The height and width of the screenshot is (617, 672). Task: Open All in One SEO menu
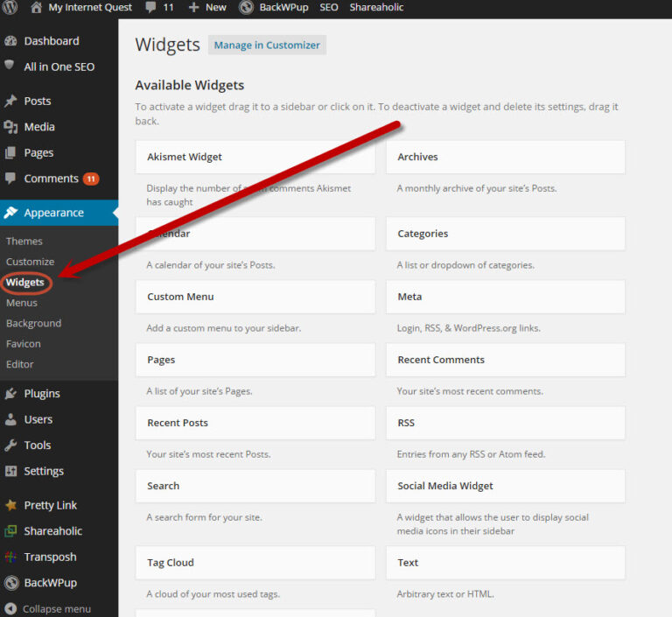tap(59, 67)
